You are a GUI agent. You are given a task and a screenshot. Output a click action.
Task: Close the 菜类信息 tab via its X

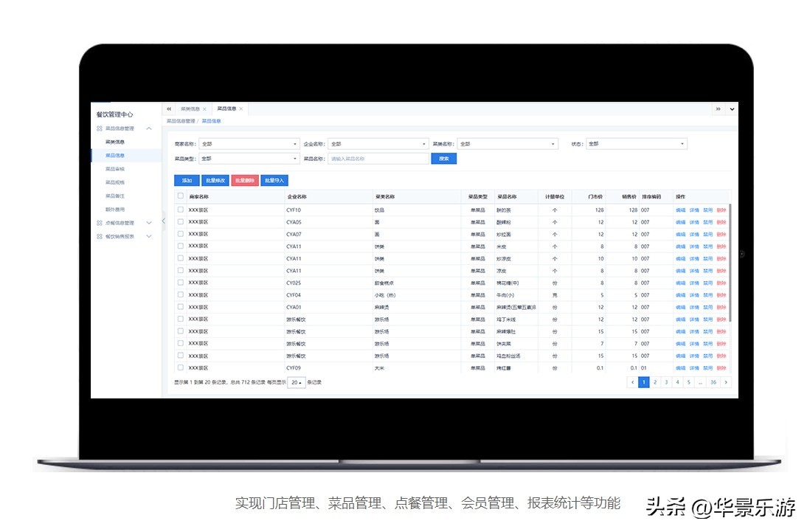(x=204, y=108)
